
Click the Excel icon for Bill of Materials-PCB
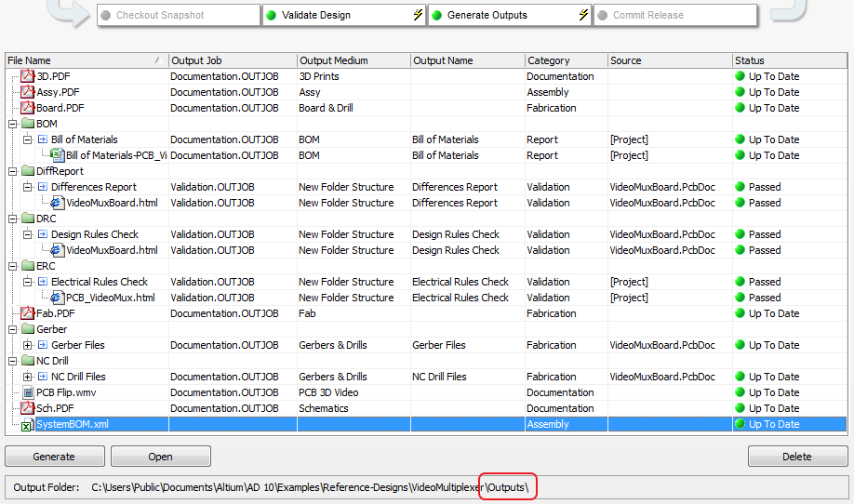(58, 155)
